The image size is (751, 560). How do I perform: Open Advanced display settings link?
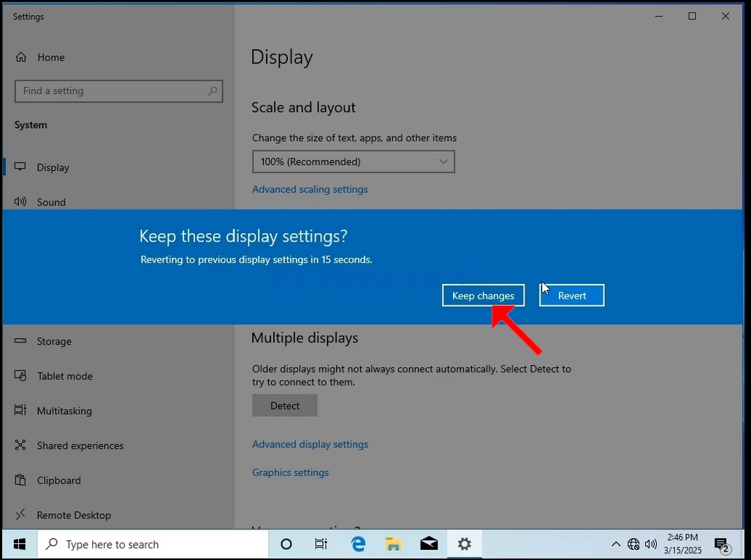tap(310, 444)
